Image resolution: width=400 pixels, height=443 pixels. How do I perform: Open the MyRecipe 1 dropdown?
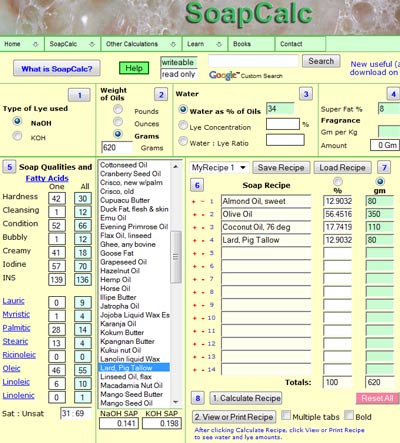point(219,167)
